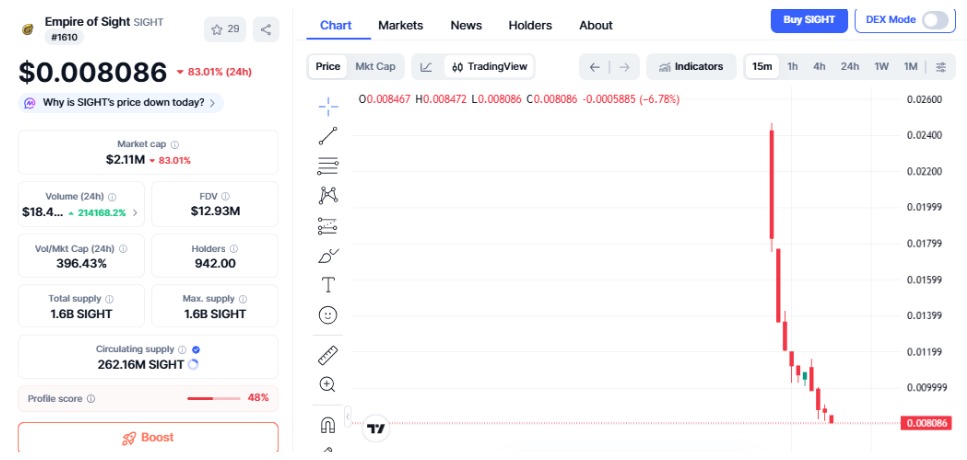
Task: Select the brush drawing tool
Action: [328, 256]
